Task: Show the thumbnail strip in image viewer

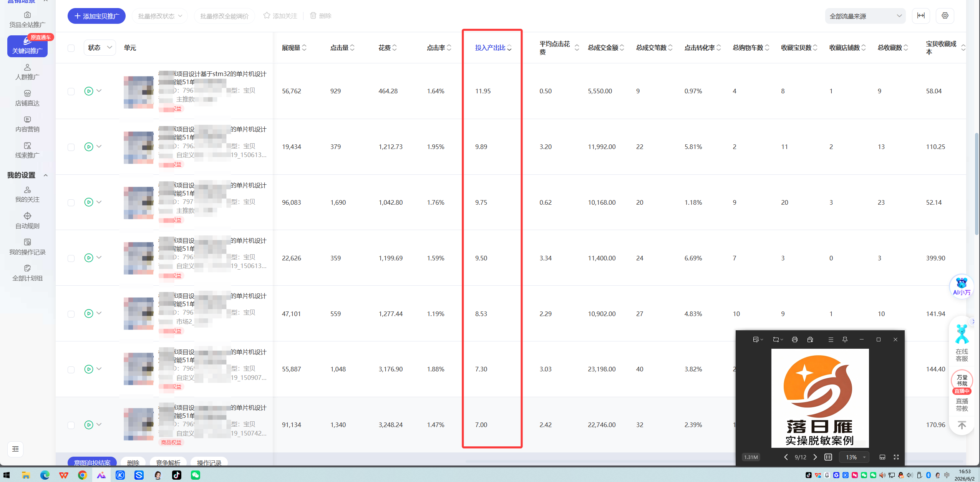Action: (x=882, y=457)
